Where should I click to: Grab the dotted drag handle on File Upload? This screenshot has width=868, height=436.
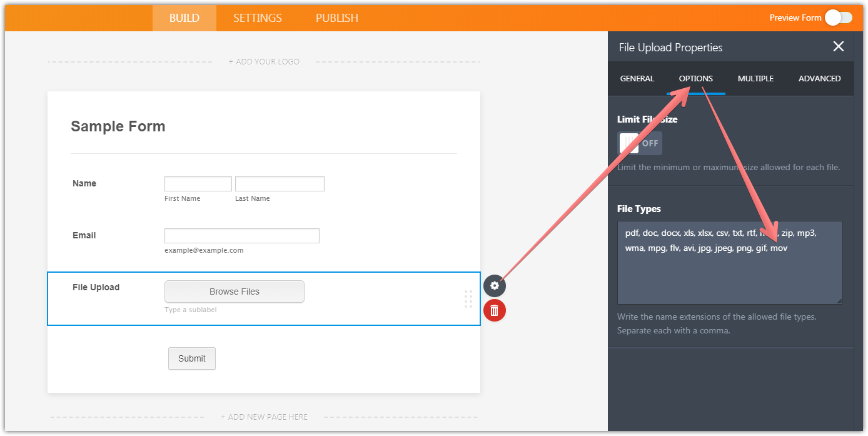tap(468, 299)
